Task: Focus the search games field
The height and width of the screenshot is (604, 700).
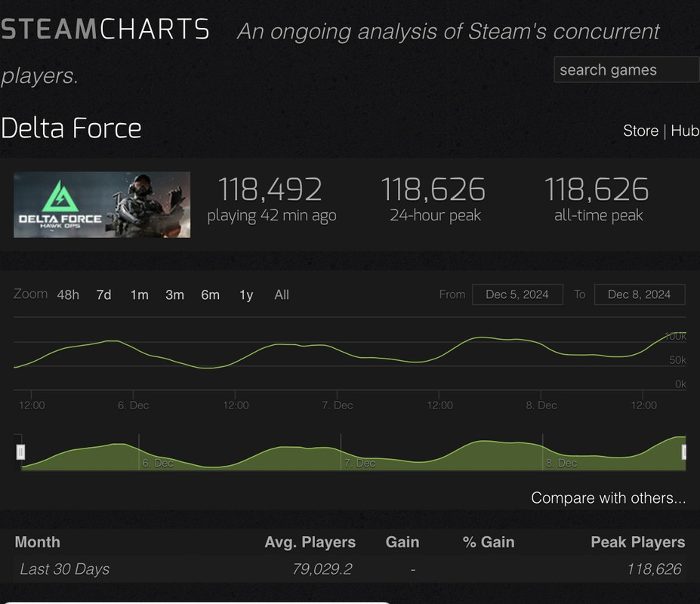Action: tap(626, 69)
